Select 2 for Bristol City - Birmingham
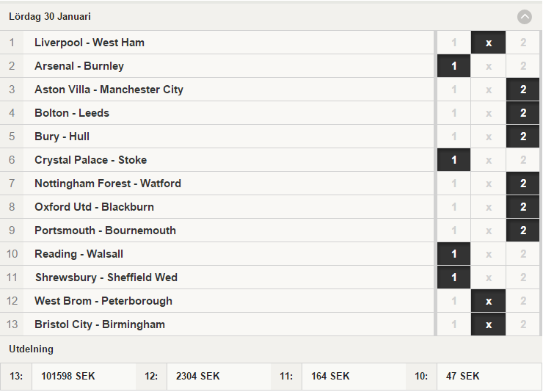The width and height of the screenshot is (543, 392). pos(523,324)
